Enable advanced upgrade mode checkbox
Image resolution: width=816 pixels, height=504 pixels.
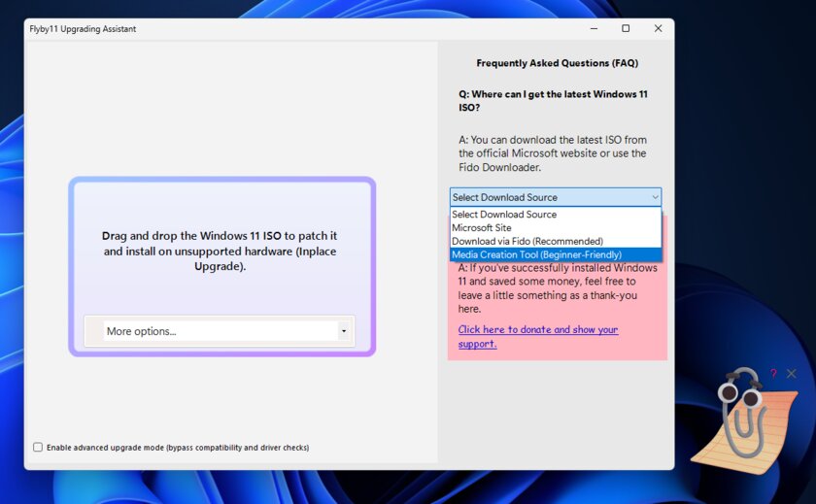pos(38,448)
